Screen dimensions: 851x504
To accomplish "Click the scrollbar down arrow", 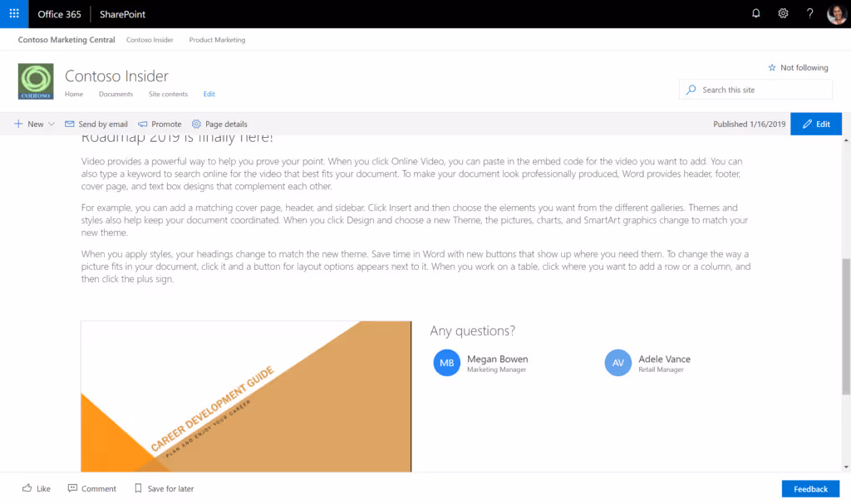I will click(846, 467).
